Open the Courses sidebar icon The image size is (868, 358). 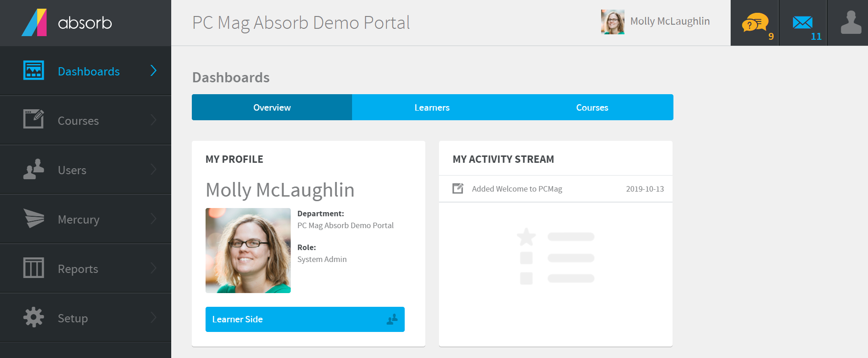point(33,119)
